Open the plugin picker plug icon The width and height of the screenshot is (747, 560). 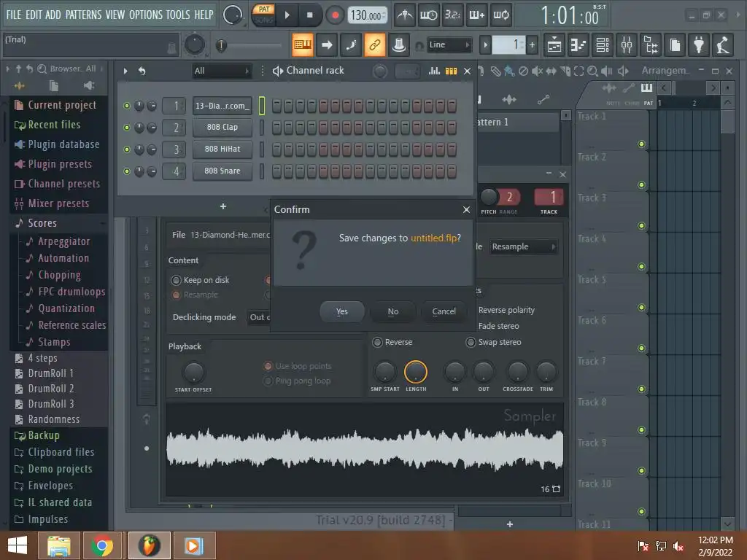pyautogui.click(x=699, y=44)
